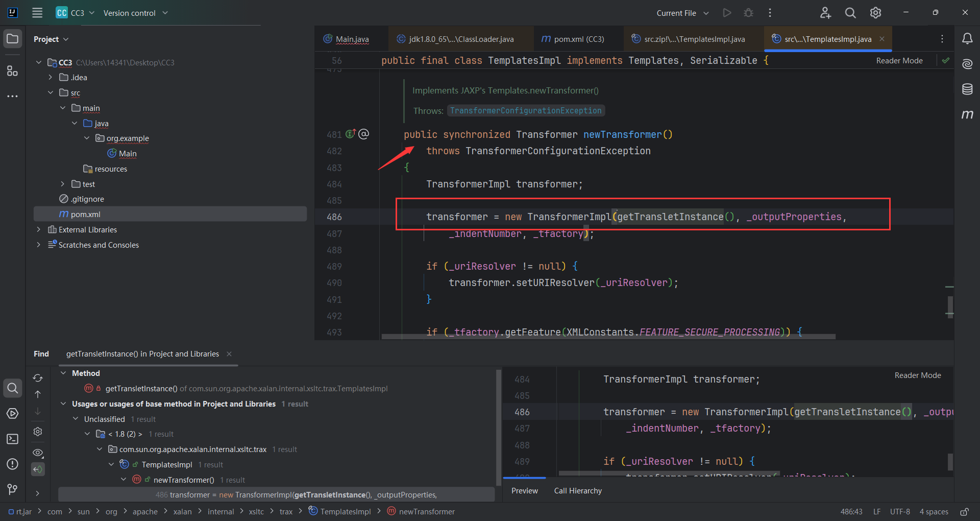Open the Structure tool window icon
Viewport: 980px width, 521px height.
coord(13,70)
